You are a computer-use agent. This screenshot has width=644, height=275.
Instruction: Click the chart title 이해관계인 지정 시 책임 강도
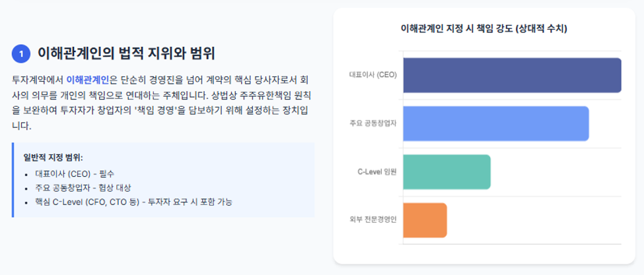point(483,29)
